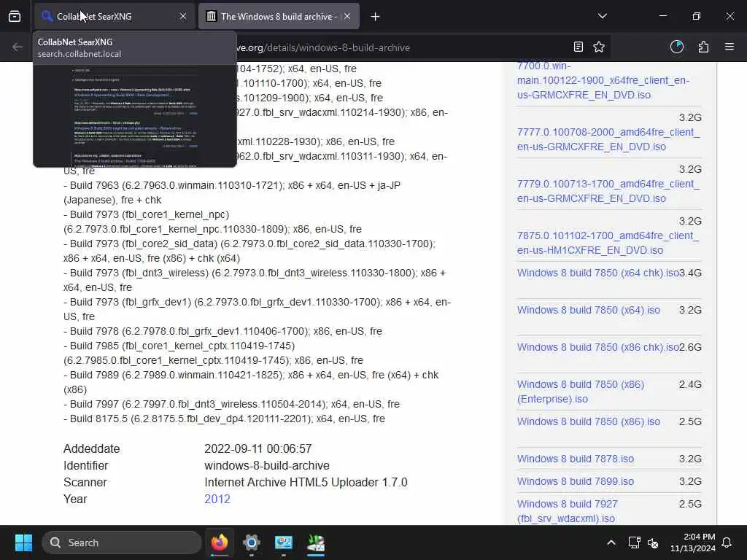Switch to the CollabNet SearXNG tab
This screenshot has height=560, width=747.
[115, 16]
